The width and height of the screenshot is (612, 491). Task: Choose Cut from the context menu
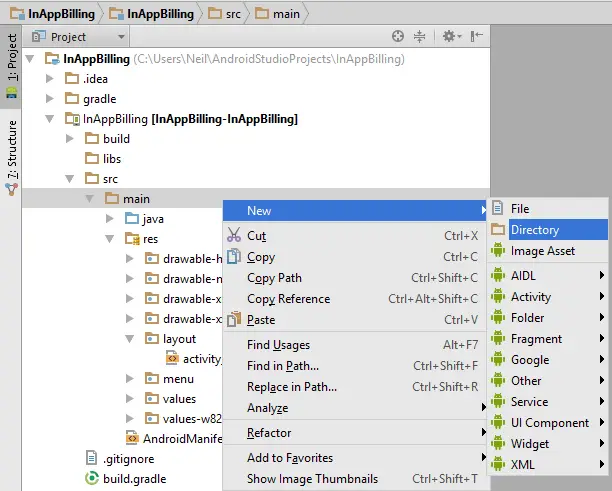point(354,235)
